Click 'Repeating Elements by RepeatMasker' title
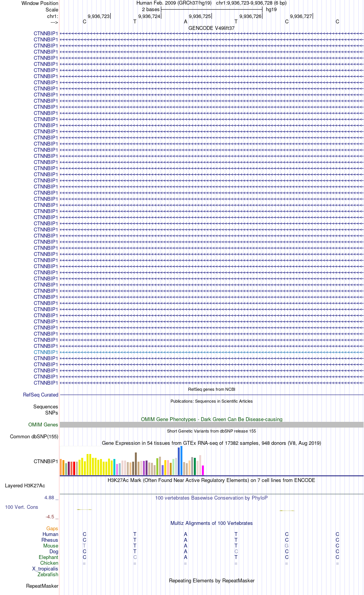Screen dimensions: 364x595 point(212,580)
